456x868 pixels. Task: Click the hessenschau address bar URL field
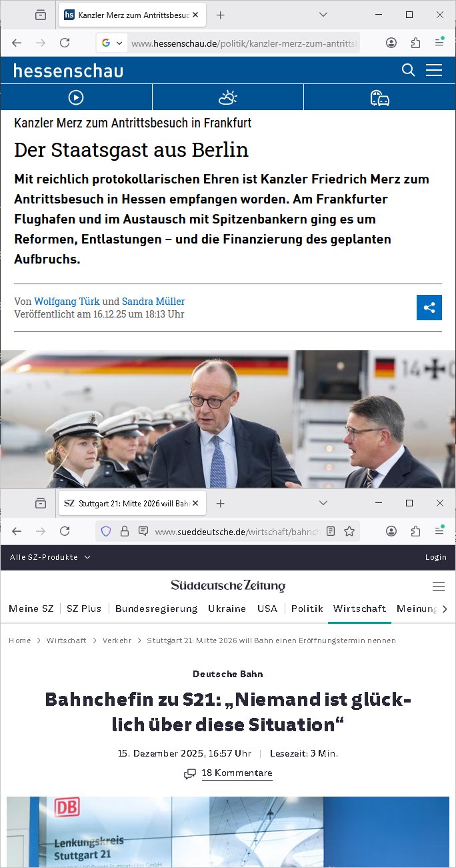(244, 43)
